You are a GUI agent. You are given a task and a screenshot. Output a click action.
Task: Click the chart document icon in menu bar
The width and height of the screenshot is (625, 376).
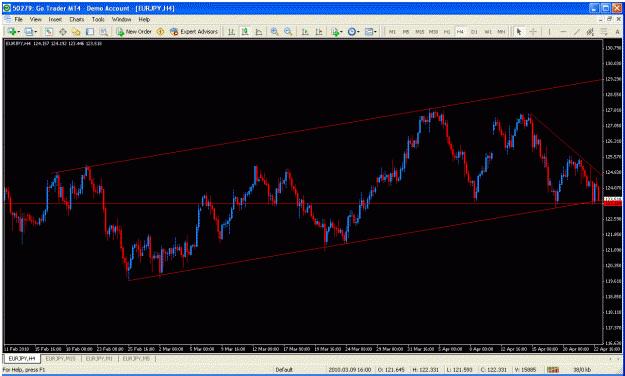click(x=7, y=19)
